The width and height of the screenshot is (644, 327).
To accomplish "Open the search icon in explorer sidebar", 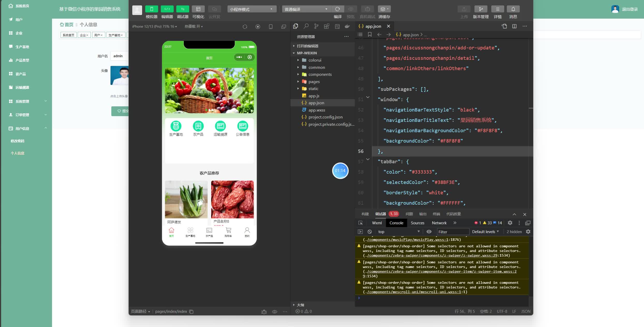I will [306, 26].
